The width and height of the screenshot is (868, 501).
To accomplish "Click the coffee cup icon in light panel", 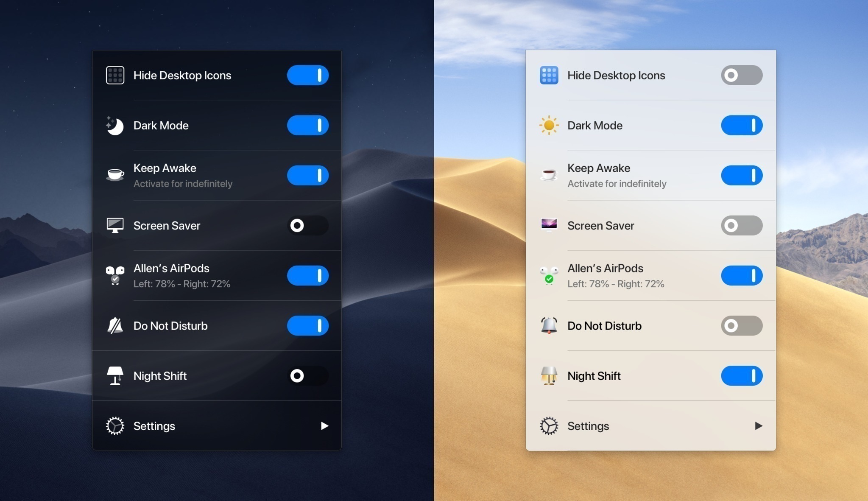I will [x=549, y=174].
